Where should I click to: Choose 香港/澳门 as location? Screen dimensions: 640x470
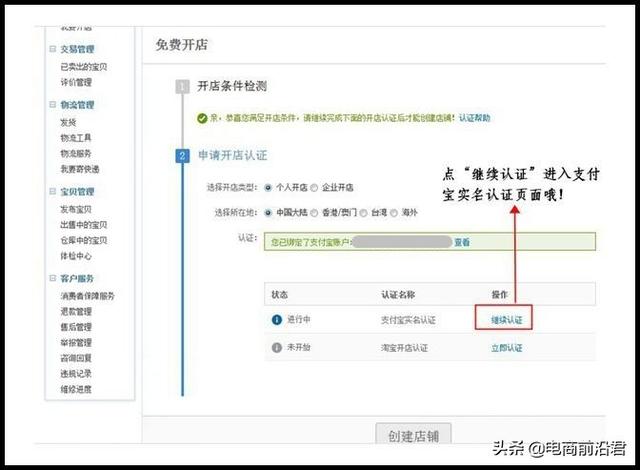point(314,213)
